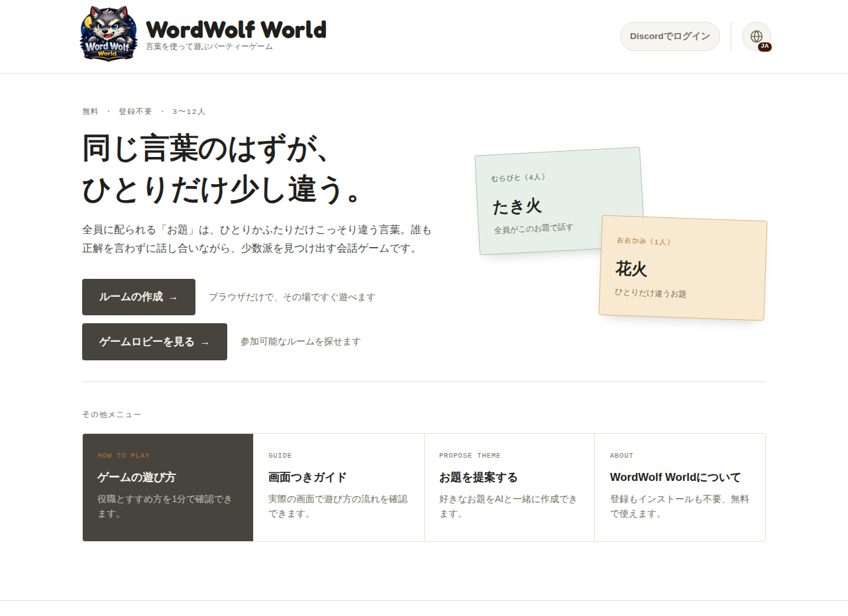This screenshot has width=848, height=616.
Task: Click the おおかみ（1人） label
Action: (644, 241)
